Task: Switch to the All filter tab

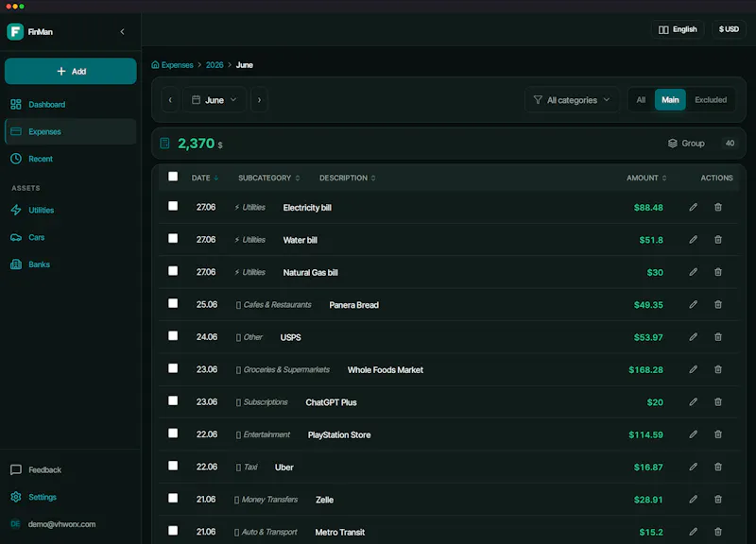Action: click(641, 100)
